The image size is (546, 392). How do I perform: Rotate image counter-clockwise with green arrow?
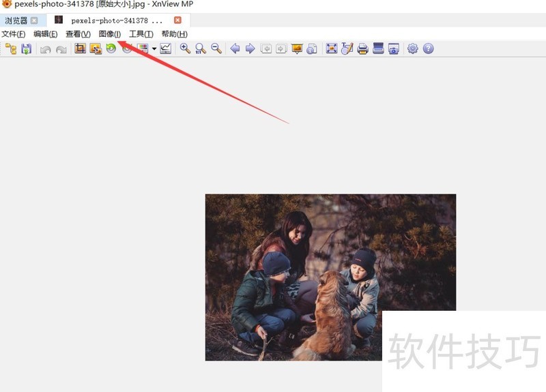click(x=111, y=48)
